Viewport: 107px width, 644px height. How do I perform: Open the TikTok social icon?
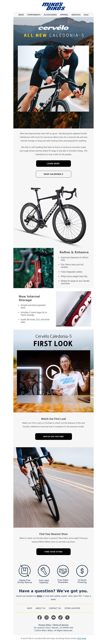pyautogui.click(x=60, y=617)
